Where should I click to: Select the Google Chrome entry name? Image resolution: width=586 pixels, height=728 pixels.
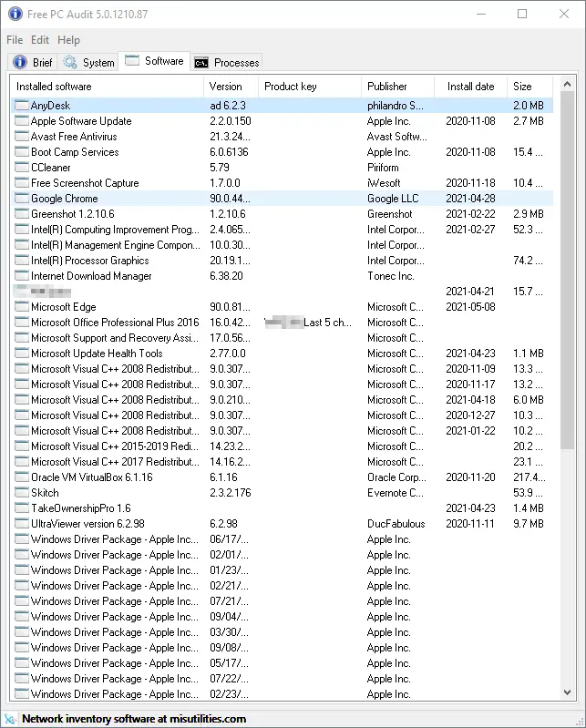click(65, 199)
